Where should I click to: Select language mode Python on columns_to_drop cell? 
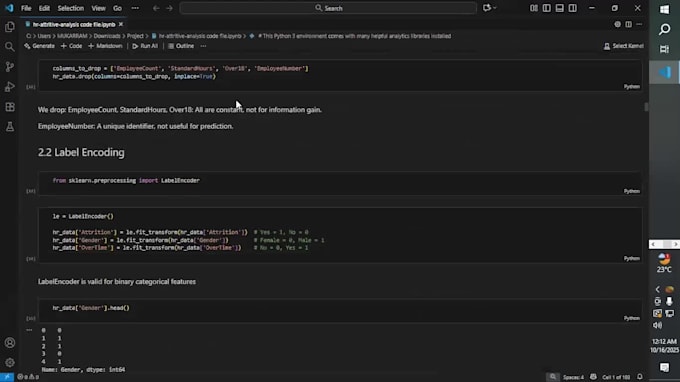pyautogui.click(x=631, y=87)
